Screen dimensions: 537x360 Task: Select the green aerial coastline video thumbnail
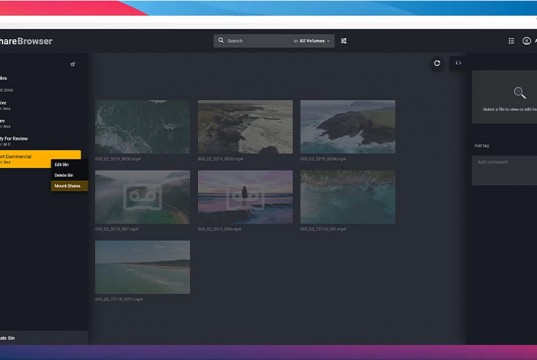142,127
